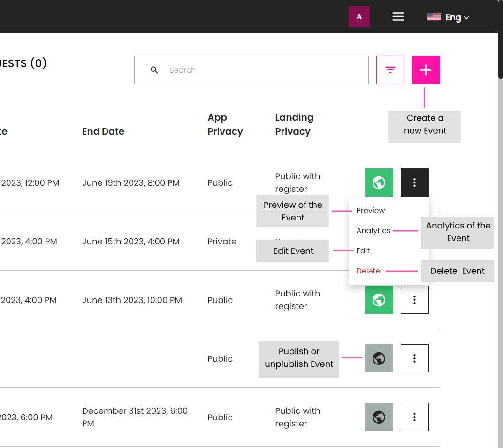The height and width of the screenshot is (448, 503).
Task: Click 'June 15th 2023, 4:00 PM' end date
Action: point(131,242)
